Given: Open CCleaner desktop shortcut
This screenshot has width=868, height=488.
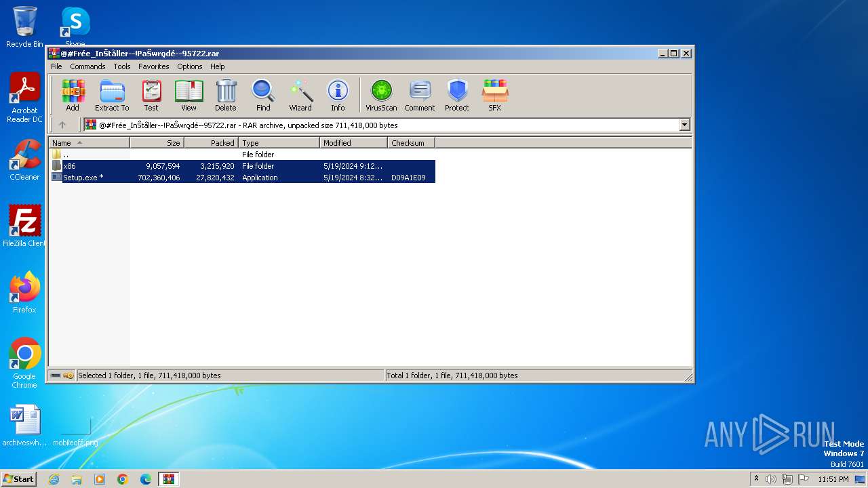Looking at the screenshot, I should click(24, 160).
